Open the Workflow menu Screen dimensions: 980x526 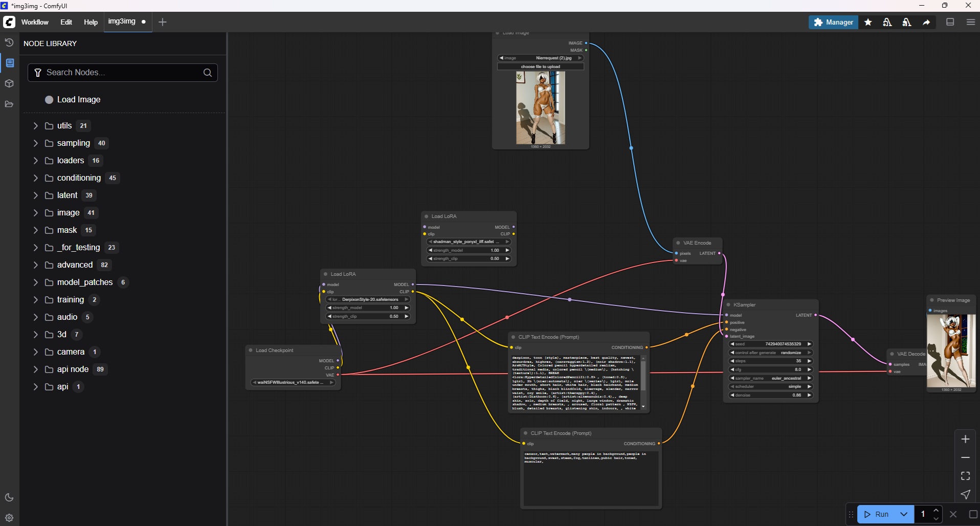point(35,22)
